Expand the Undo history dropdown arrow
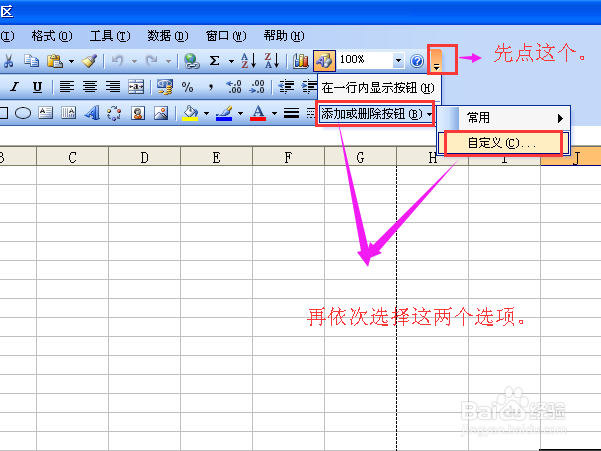 point(134,61)
